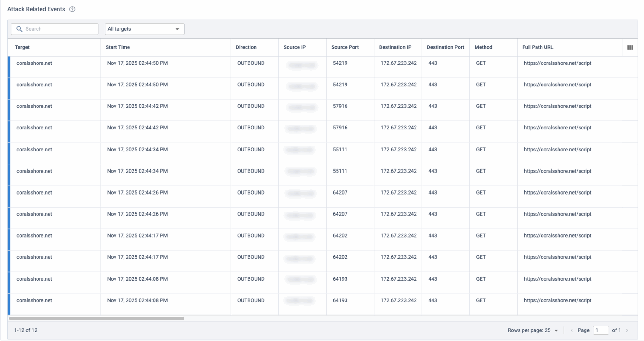Click the next page arrow

(x=627, y=330)
